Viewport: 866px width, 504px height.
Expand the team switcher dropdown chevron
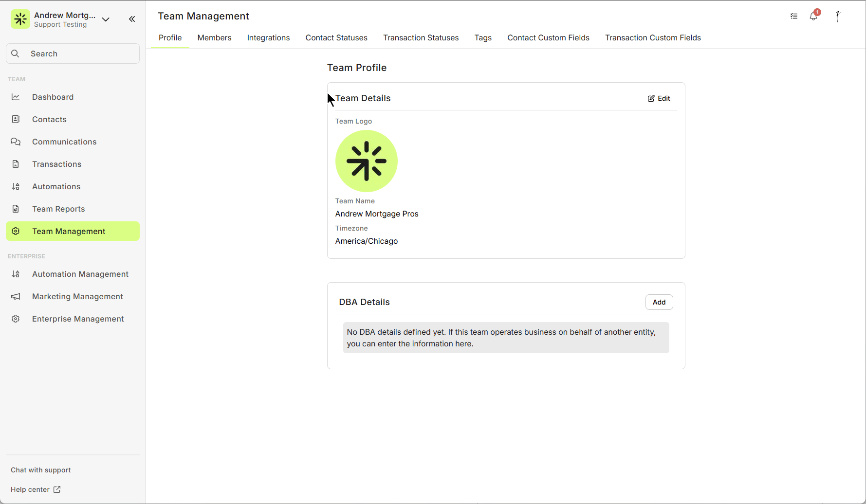coord(106,19)
